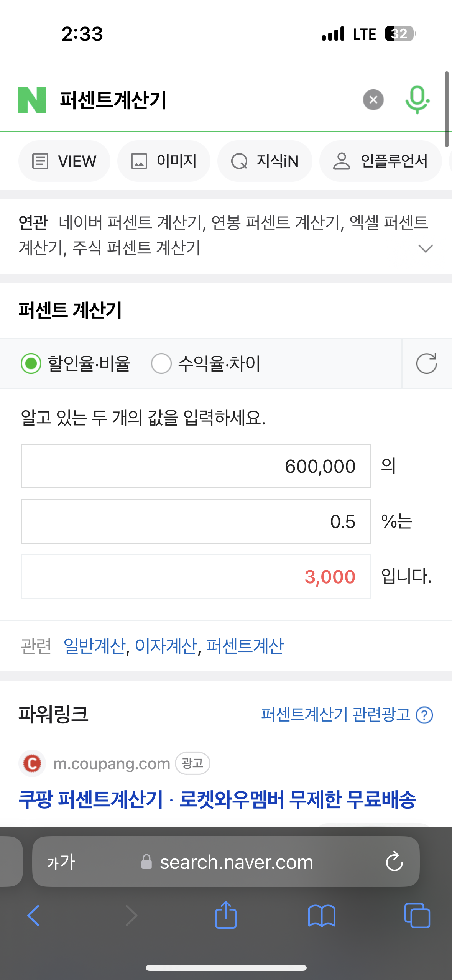The image size is (452, 980).
Task: Reload the page in the Safari address bar
Action: pyautogui.click(x=394, y=862)
